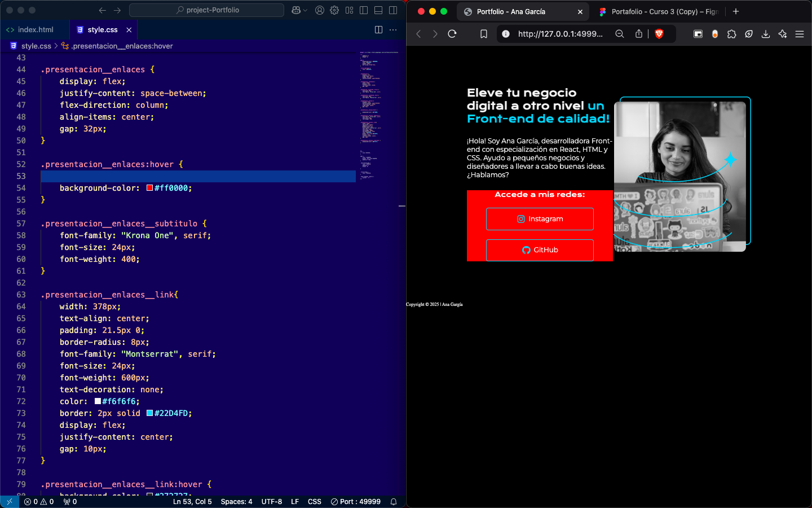Expand the Copilot dropdown arrow
Screen dimensions: 812x508
point(306,10)
